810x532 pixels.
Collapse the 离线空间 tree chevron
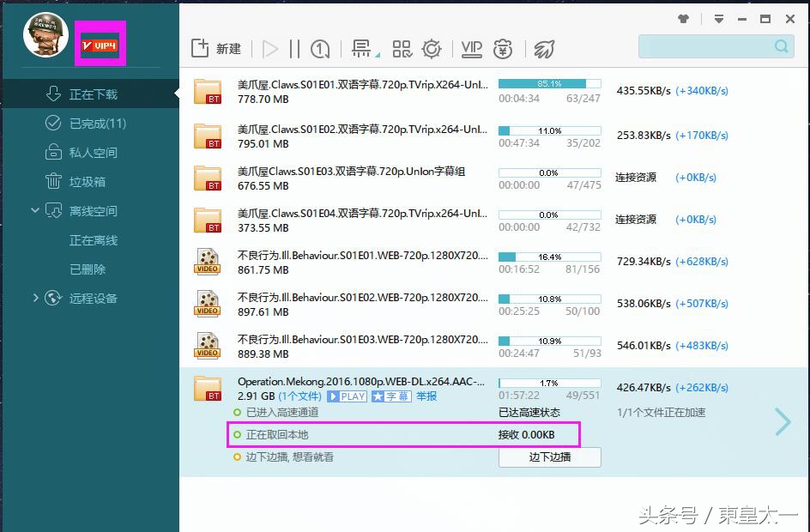click(x=35, y=210)
